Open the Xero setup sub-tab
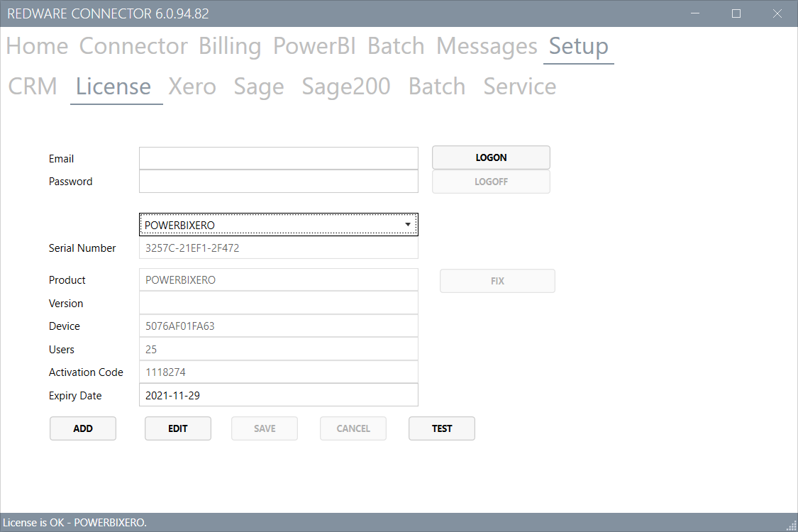 [x=192, y=86]
